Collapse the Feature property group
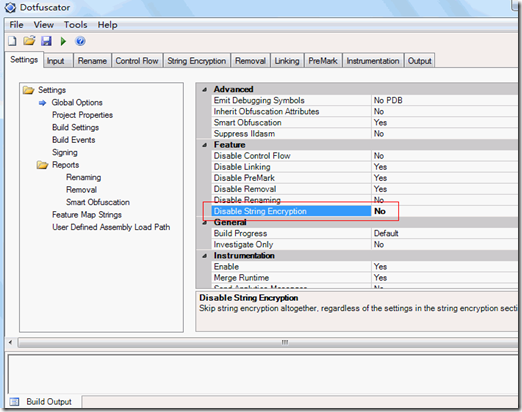Viewport: 522px width, 412px height. [x=205, y=145]
